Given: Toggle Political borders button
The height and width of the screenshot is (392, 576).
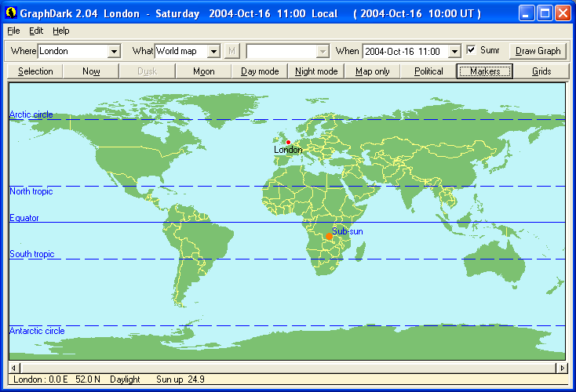Looking at the screenshot, I should tap(428, 71).
